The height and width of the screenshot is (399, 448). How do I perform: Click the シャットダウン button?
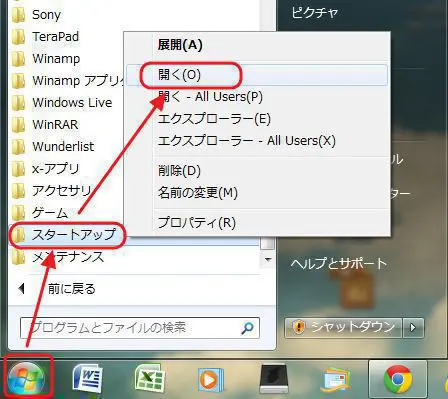coord(343,328)
